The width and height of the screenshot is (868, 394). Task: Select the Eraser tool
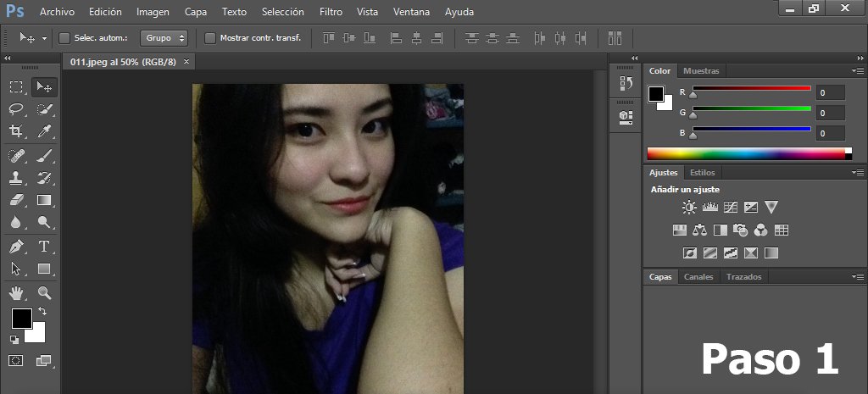point(16,200)
